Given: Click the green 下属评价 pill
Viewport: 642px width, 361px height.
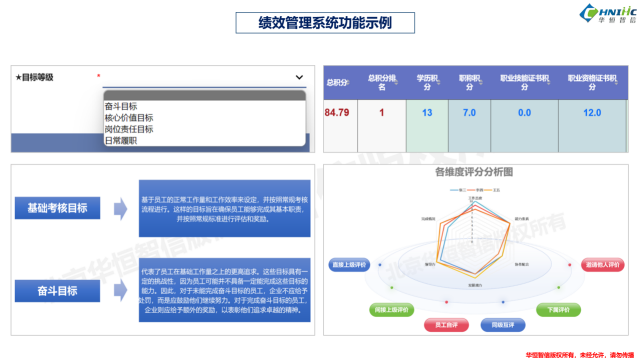Looking at the screenshot, I should point(558,310).
